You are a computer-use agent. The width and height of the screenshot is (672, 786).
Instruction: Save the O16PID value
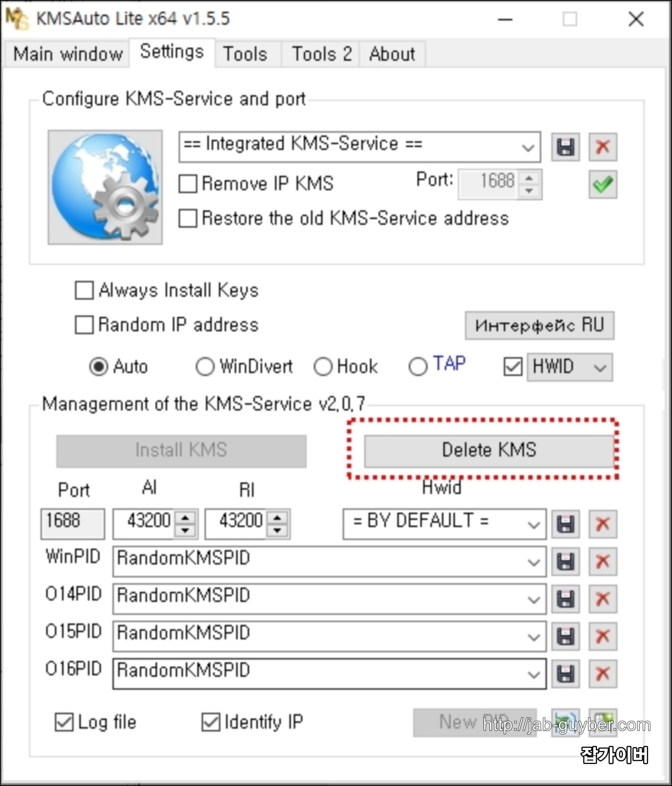(565, 674)
